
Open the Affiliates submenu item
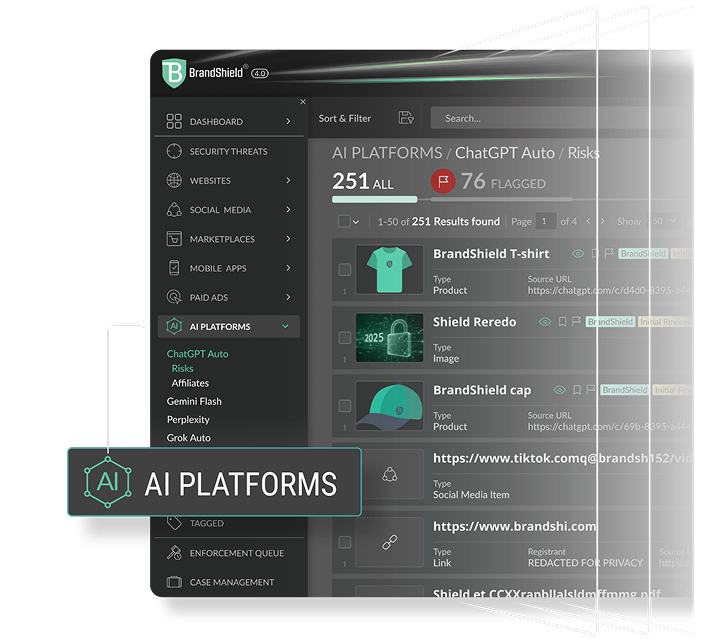pos(190,383)
